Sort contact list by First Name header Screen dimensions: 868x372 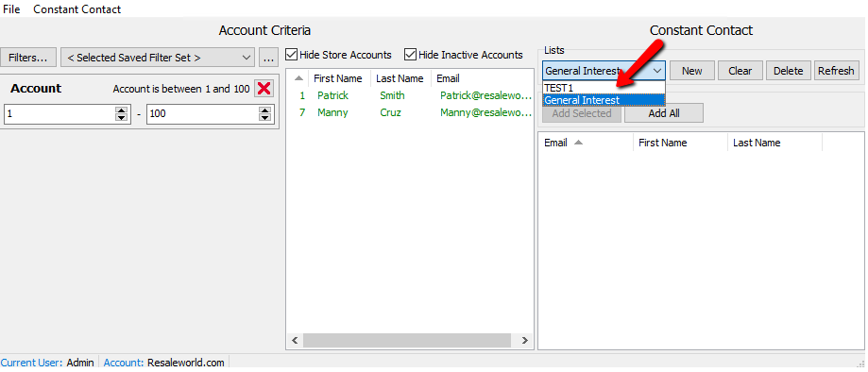(680, 143)
